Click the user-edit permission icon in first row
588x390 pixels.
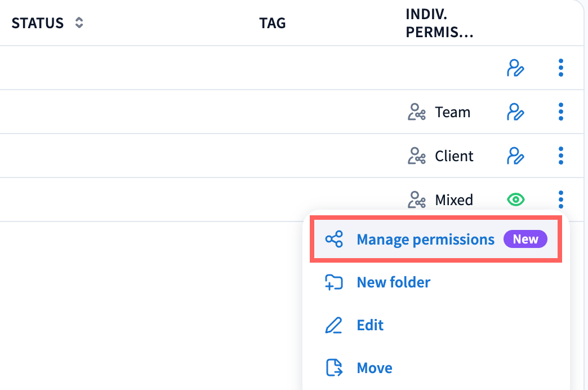pyautogui.click(x=515, y=68)
